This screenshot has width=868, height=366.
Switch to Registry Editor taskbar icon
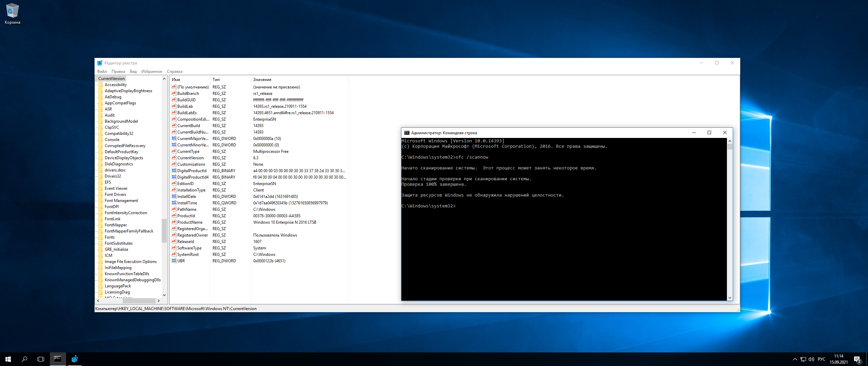coord(75,359)
